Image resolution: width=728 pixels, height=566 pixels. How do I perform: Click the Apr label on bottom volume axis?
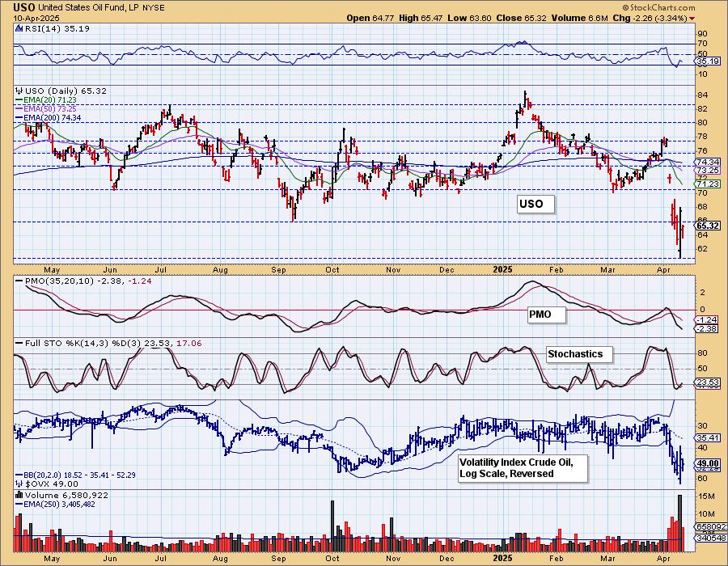[x=664, y=558]
